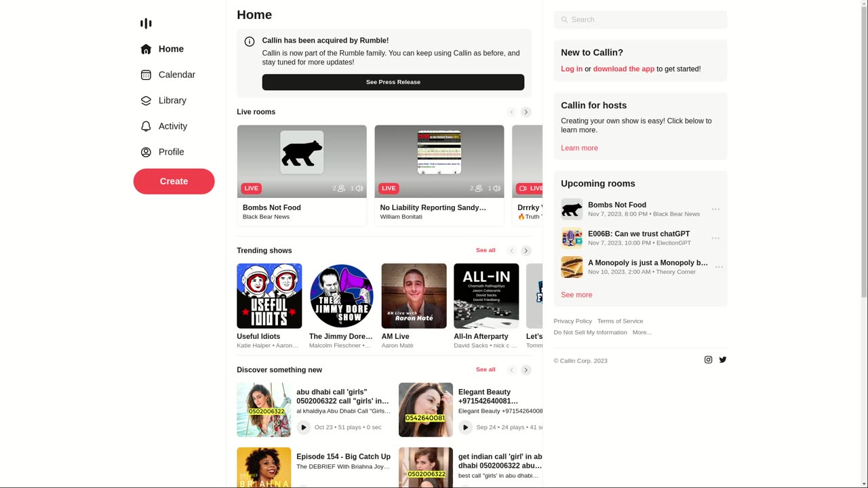Click the listeners count icon on Bombs Not Food
Image resolution: width=868 pixels, height=488 pixels.
point(341,188)
